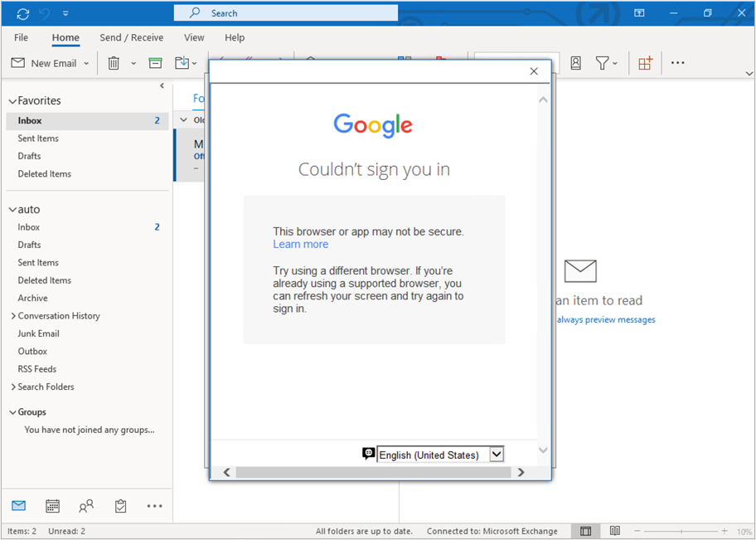Collapse the folder pane arrow
This screenshot has height=540, width=756.
tap(162, 85)
